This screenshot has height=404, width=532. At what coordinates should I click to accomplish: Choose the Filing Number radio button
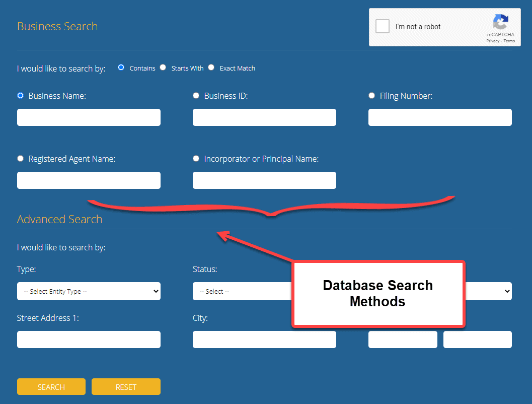[x=371, y=96]
